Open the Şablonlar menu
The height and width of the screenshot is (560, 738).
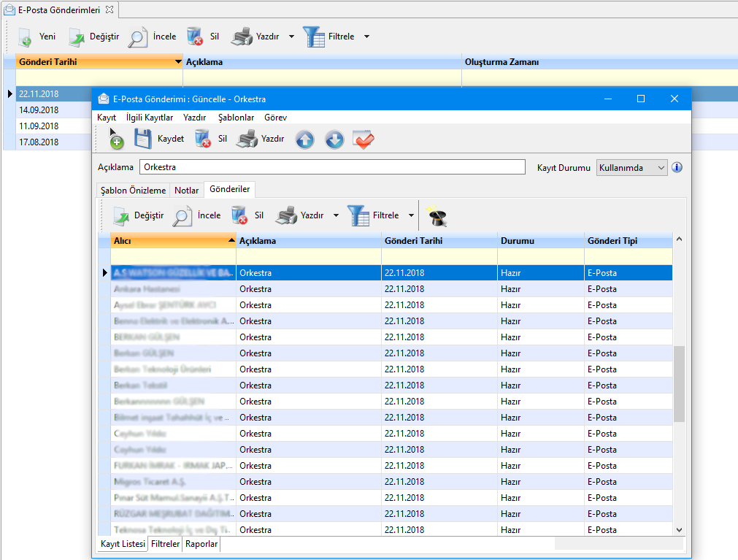236,118
